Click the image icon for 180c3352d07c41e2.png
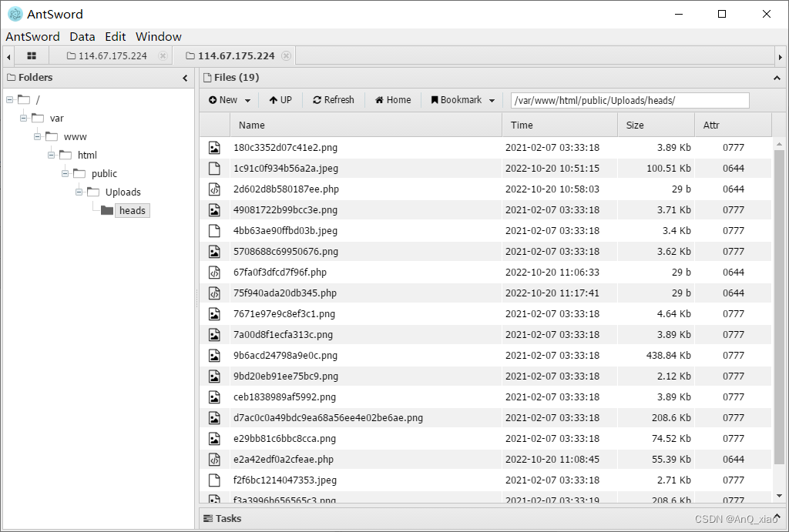Screen dimensions: 789x532 pos(214,148)
